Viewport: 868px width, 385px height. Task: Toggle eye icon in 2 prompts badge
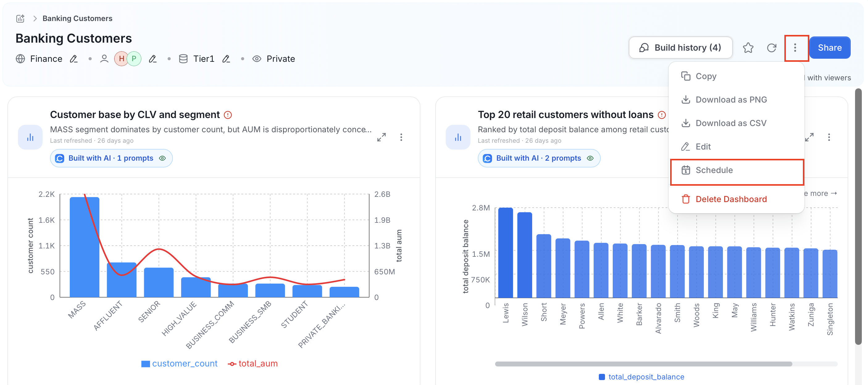590,158
